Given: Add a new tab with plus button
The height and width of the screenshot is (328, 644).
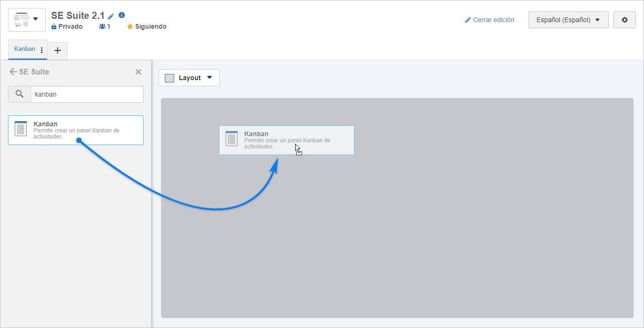Looking at the screenshot, I should click(x=57, y=50).
